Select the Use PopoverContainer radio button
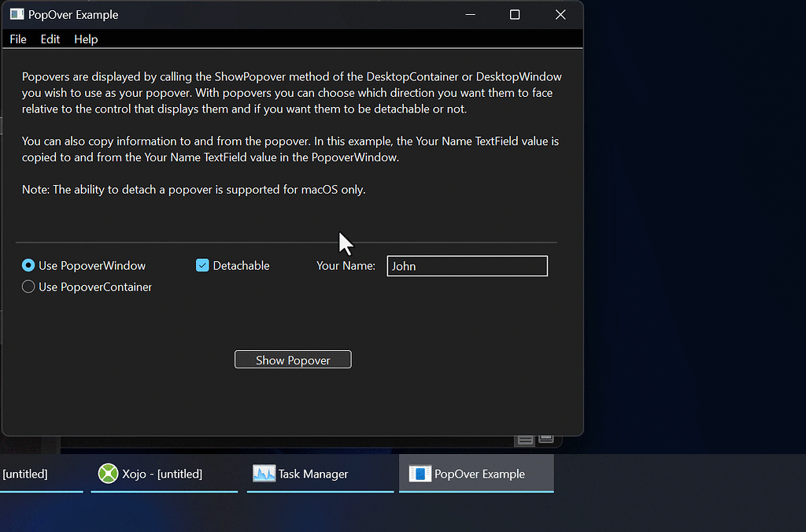806x532 pixels. [x=28, y=286]
